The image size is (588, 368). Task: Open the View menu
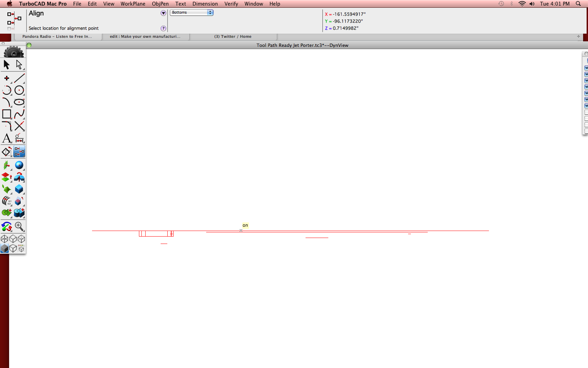[109, 4]
